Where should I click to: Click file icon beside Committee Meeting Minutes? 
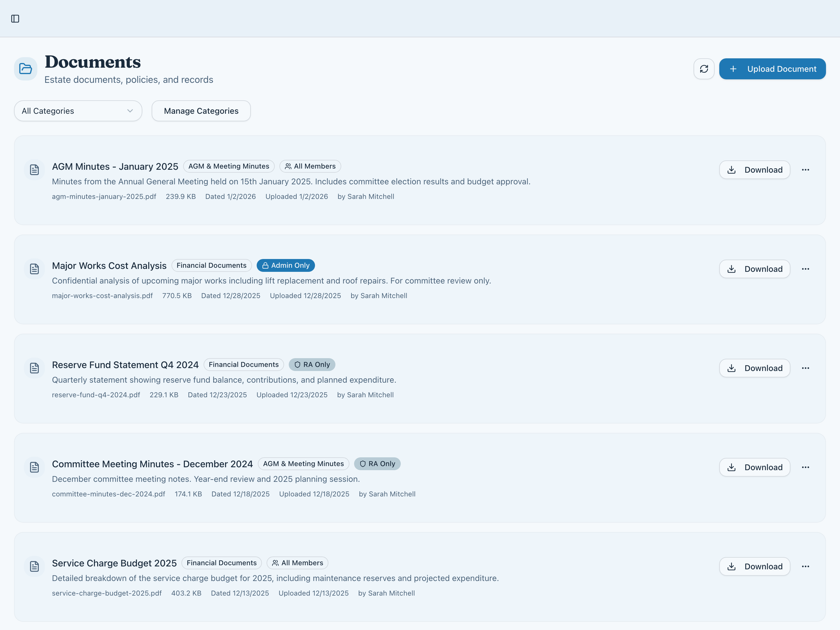(34, 467)
